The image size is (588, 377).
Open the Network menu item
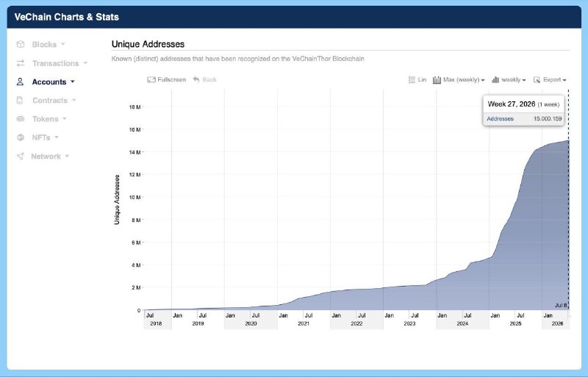click(46, 156)
